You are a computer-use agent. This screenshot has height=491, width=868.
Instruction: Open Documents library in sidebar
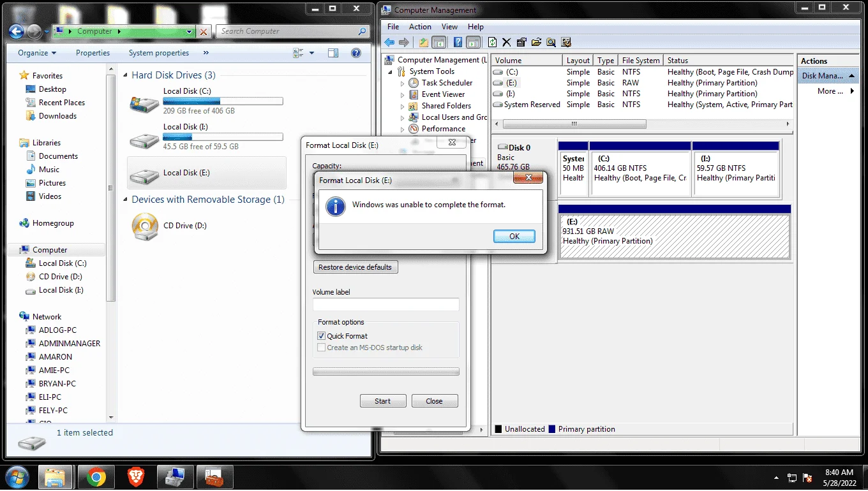(x=58, y=156)
